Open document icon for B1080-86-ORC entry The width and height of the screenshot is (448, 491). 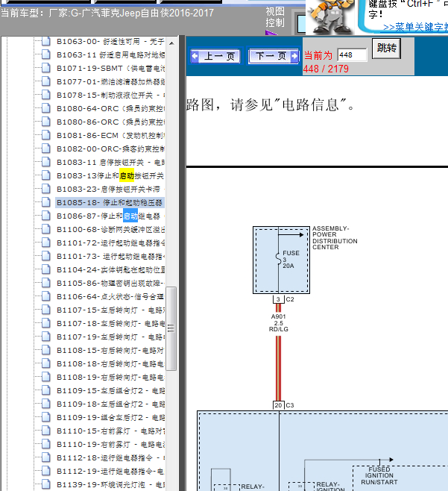click(x=46, y=122)
